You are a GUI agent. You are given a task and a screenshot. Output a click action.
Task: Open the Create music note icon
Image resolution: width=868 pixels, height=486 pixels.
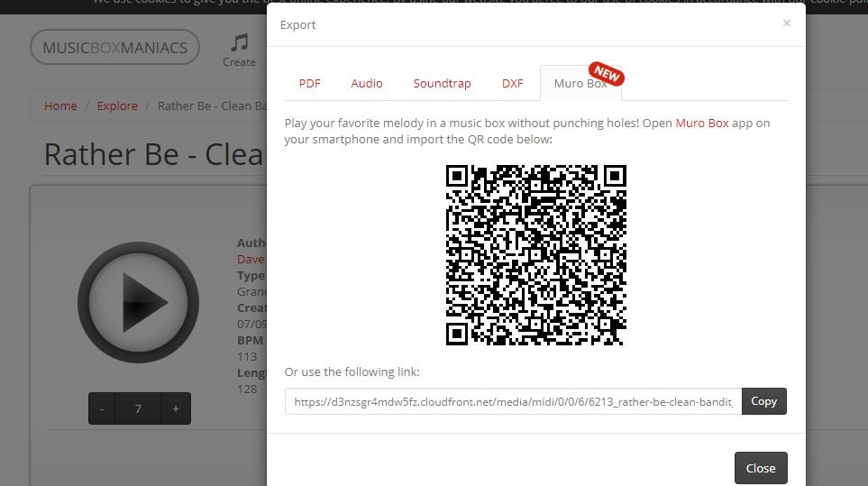tap(239, 50)
